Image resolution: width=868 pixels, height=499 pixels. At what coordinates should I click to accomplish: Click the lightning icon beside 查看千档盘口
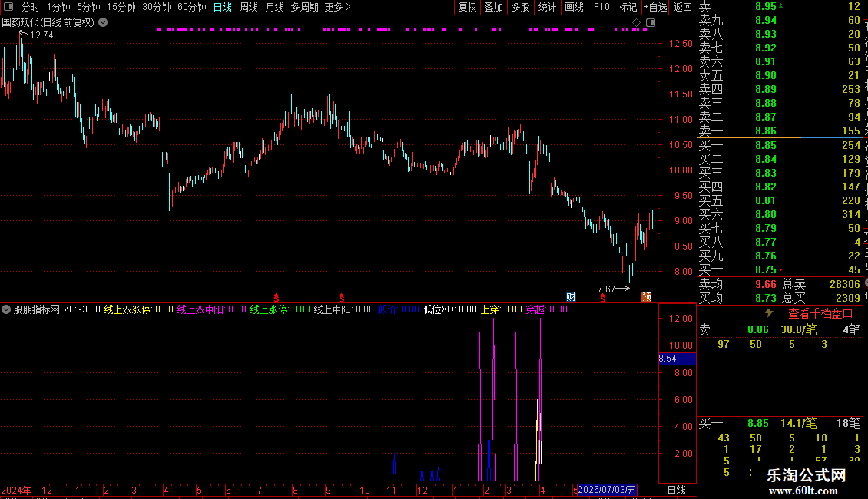click(x=769, y=313)
